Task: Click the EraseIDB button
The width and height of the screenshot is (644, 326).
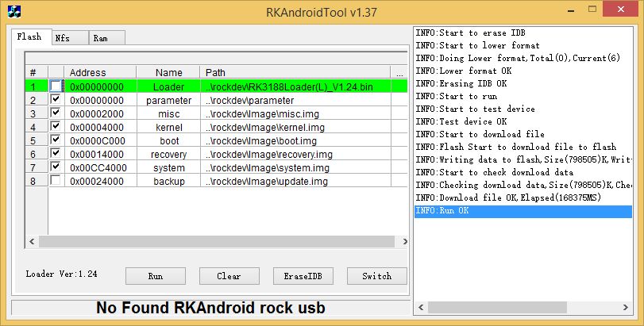Action: 303,276
